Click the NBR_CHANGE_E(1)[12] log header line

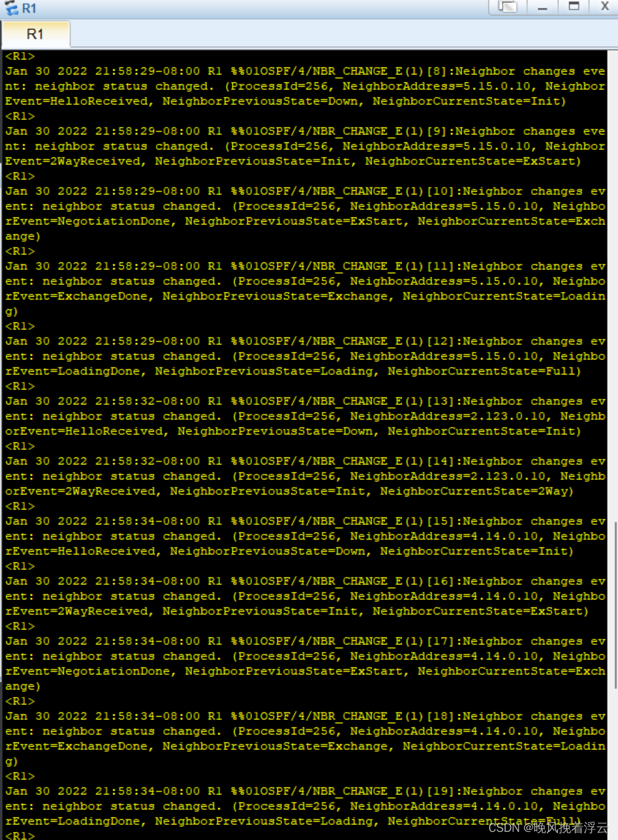click(x=305, y=341)
